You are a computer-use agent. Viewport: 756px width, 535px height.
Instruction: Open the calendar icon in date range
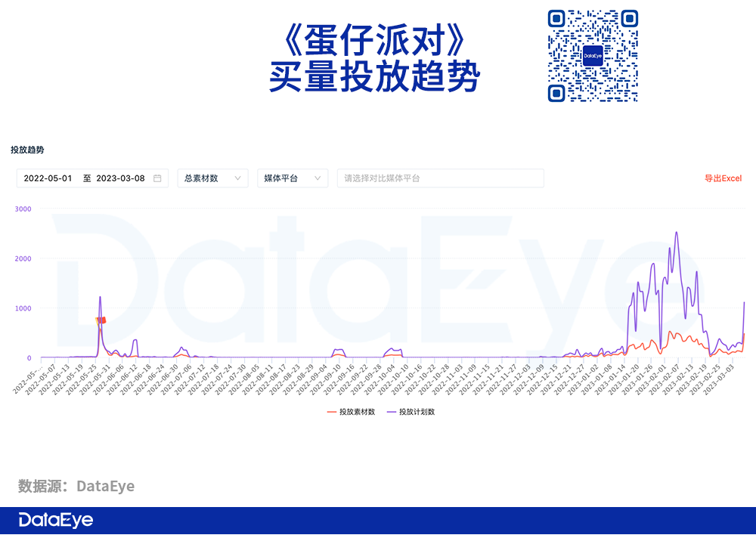point(157,178)
